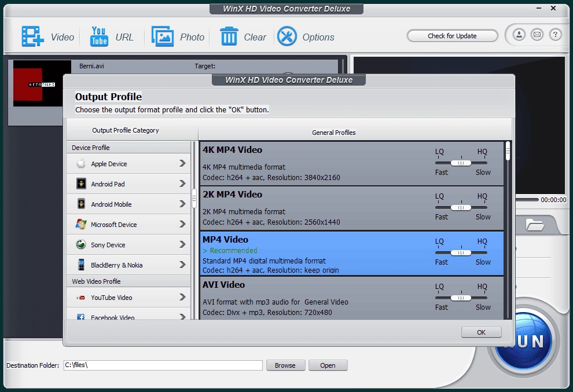
Task: Click the MP4 Video quality slider handle
Action: point(461,252)
